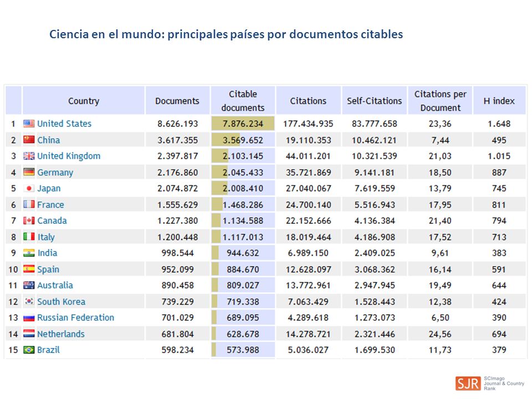Viewport: 532px width, 399px height.
Task: Click the Japan flag icon
Action: click(x=29, y=188)
